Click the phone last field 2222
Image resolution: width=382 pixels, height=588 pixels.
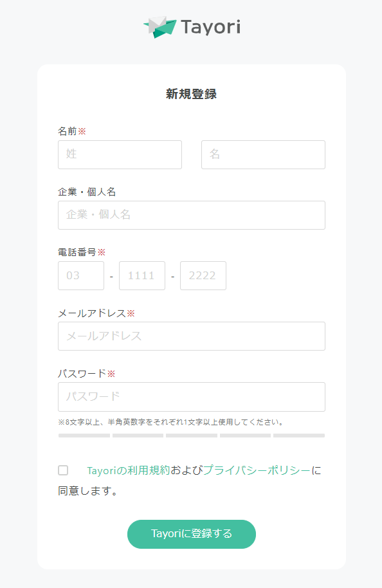(x=203, y=275)
